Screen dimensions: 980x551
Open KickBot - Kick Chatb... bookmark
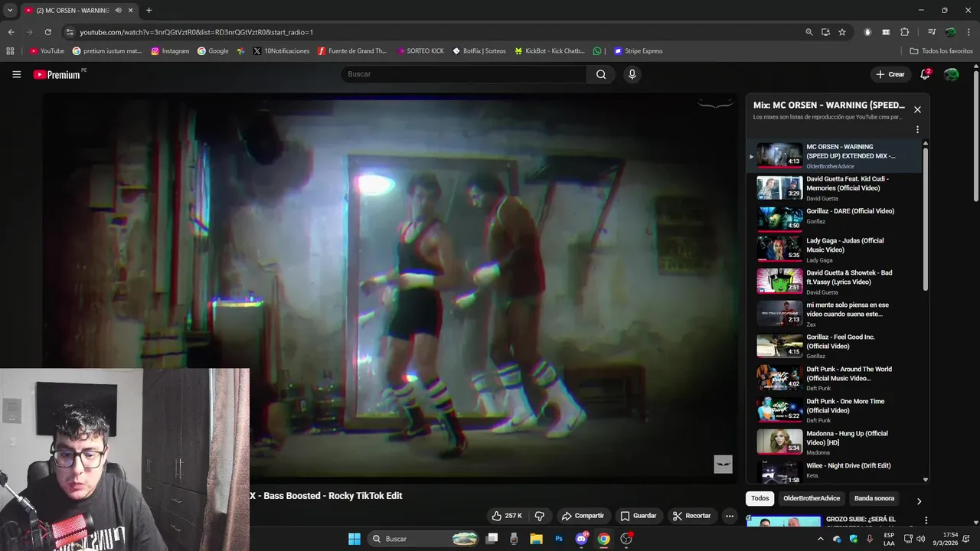[550, 51]
